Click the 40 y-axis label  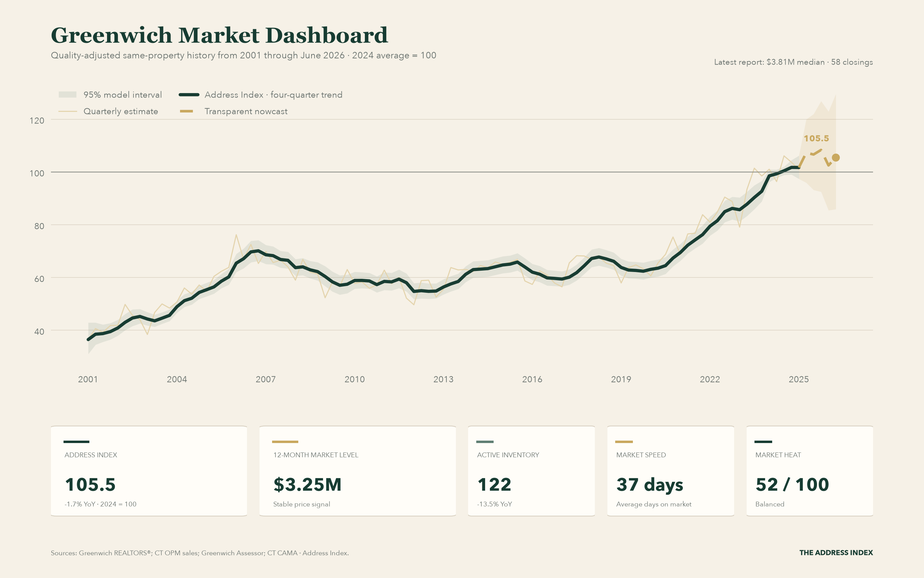(39, 331)
